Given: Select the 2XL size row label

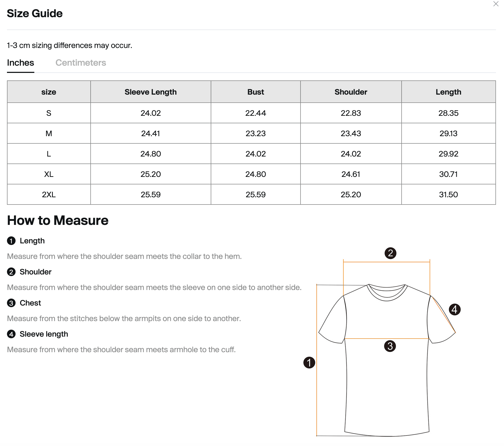Looking at the screenshot, I should click(49, 195).
